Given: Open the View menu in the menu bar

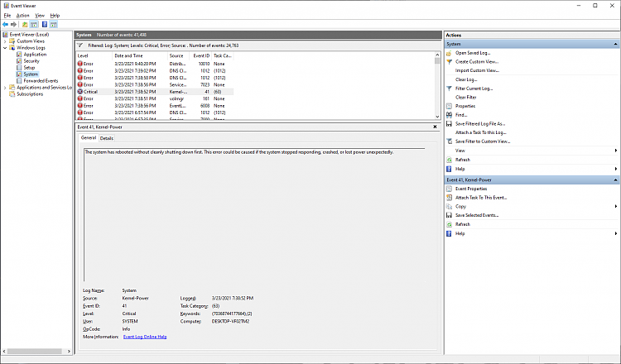Looking at the screenshot, I should click(40, 16).
